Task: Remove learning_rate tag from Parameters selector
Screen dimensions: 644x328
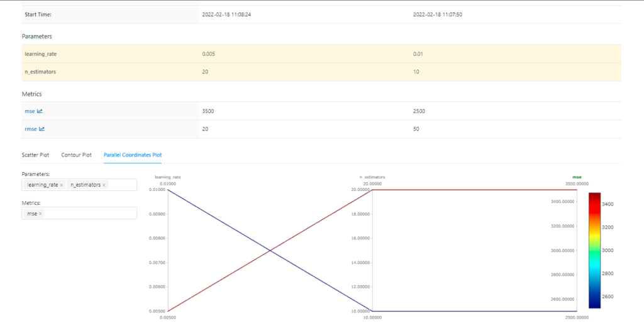Action: tap(61, 185)
